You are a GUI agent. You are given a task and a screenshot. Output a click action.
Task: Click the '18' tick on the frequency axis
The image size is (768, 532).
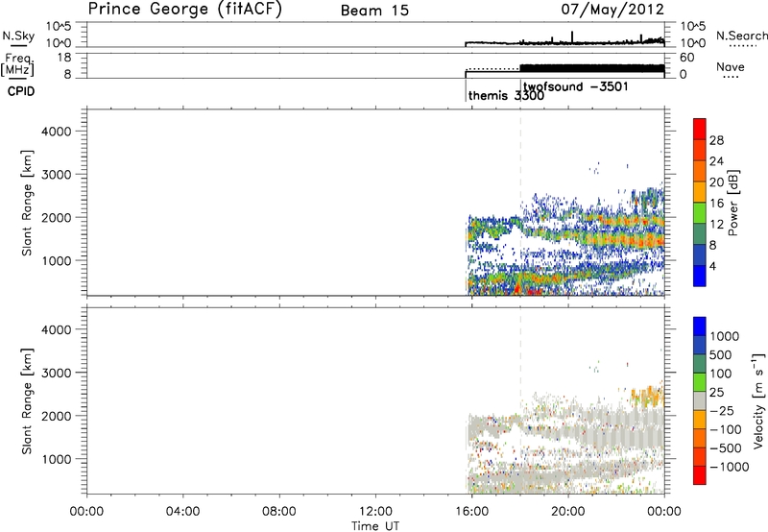tap(63, 58)
